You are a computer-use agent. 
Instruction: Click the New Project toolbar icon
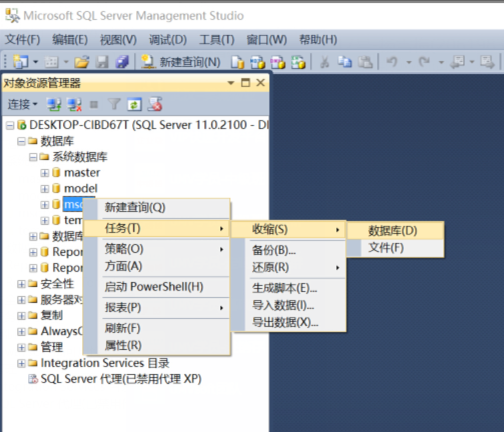(x=21, y=61)
